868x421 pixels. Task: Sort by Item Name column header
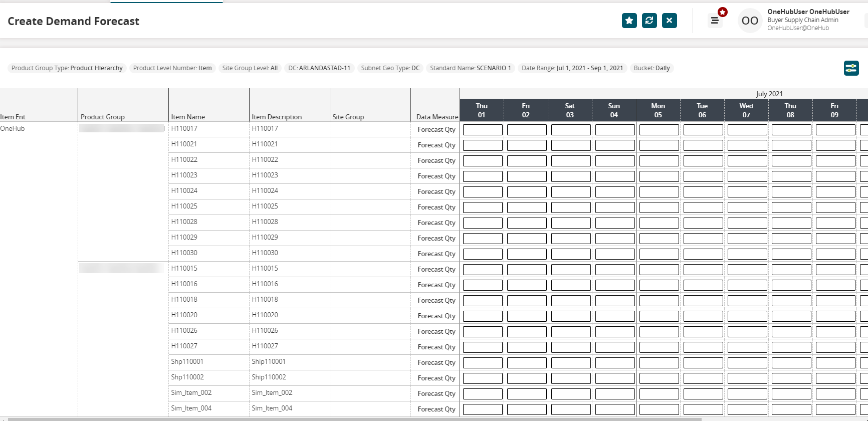(188, 117)
